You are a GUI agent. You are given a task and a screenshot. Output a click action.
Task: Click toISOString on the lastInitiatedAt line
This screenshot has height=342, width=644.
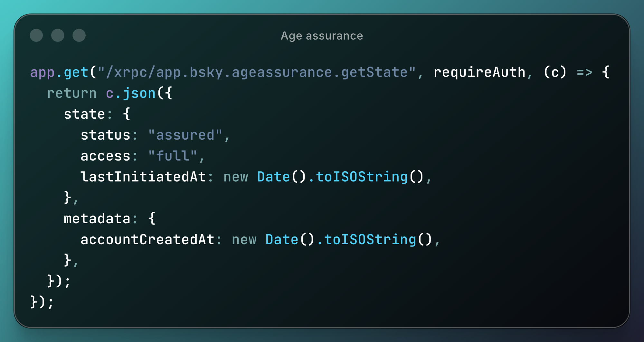click(x=362, y=177)
